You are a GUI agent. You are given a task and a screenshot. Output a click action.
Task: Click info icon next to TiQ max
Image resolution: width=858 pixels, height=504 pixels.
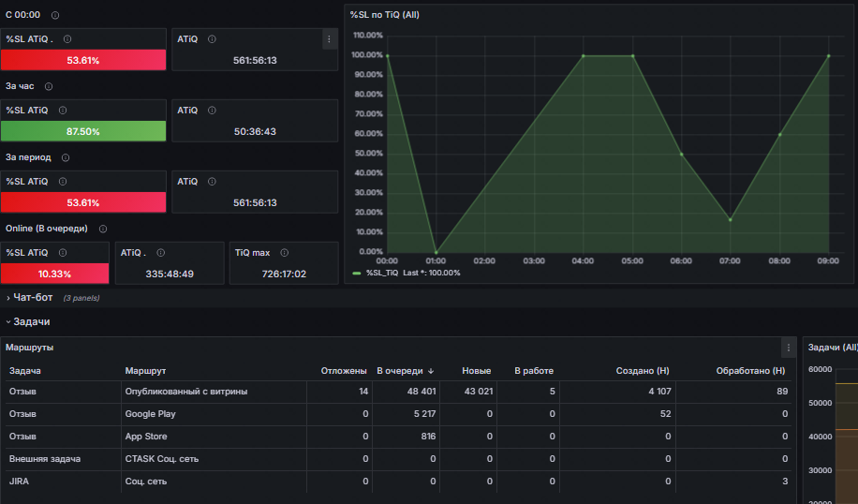(x=285, y=253)
